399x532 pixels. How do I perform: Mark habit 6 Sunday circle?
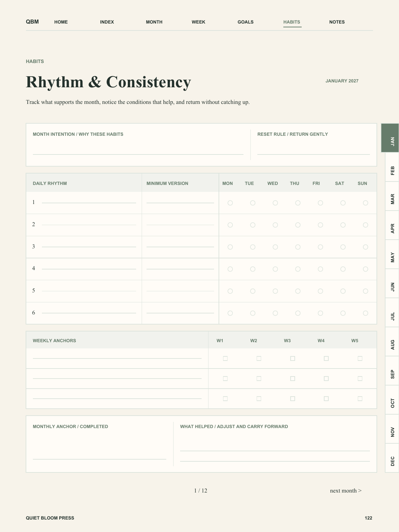(x=365, y=313)
